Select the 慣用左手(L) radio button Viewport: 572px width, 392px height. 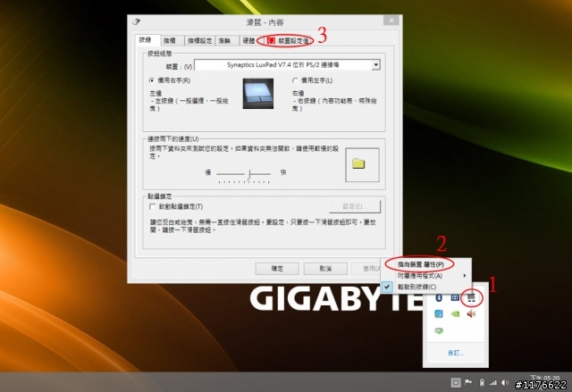pyautogui.click(x=295, y=80)
